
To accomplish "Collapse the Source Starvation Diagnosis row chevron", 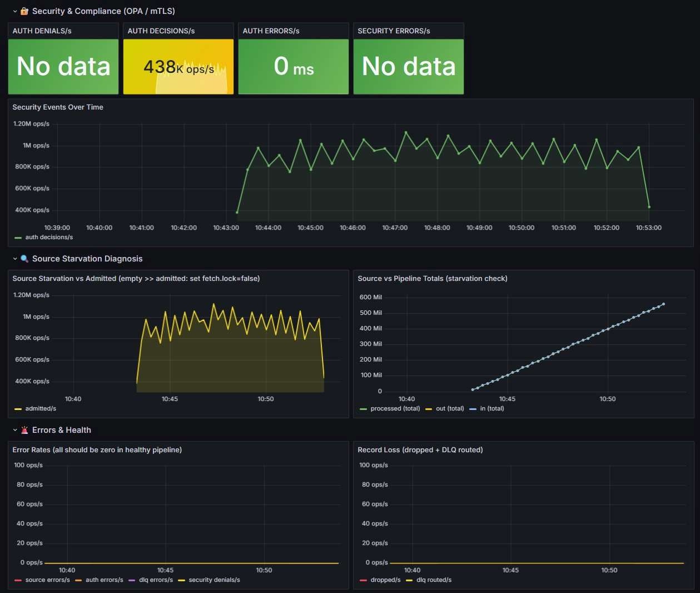I will coord(15,259).
